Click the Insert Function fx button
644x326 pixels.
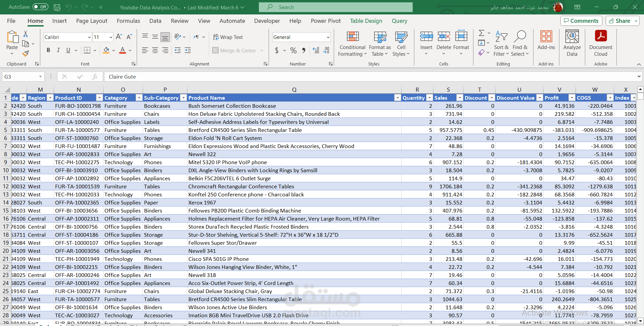[95, 77]
